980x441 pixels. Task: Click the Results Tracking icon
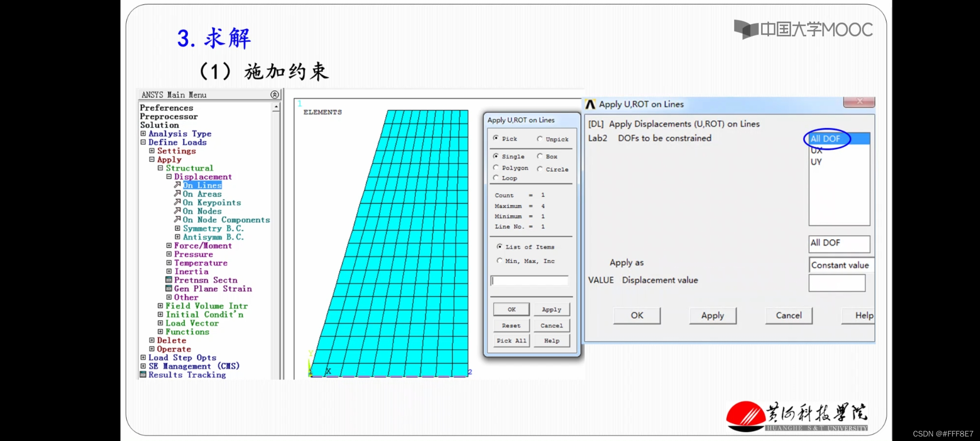tap(143, 374)
